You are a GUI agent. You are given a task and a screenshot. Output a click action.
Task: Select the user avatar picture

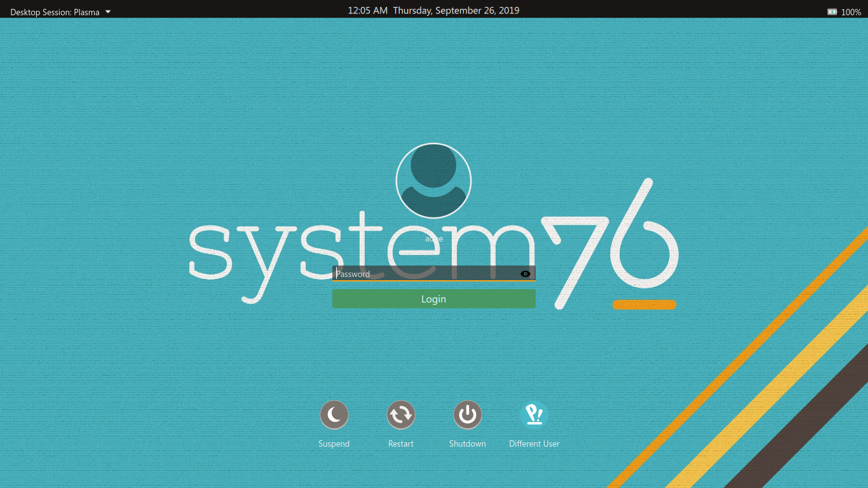[x=434, y=180]
